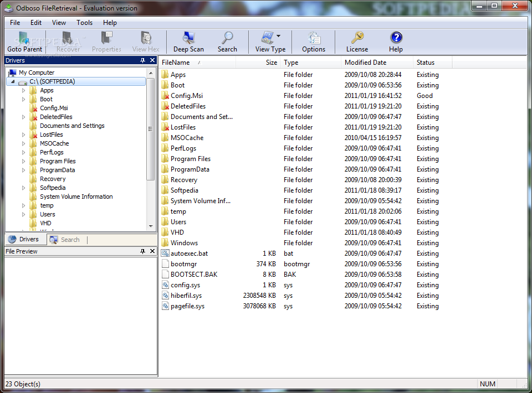
Task: Open the Help menu
Action: 110,23
